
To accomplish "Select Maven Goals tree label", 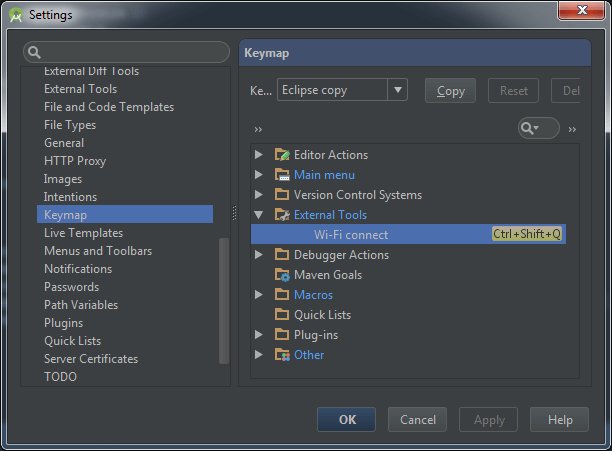I will point(328,275).
